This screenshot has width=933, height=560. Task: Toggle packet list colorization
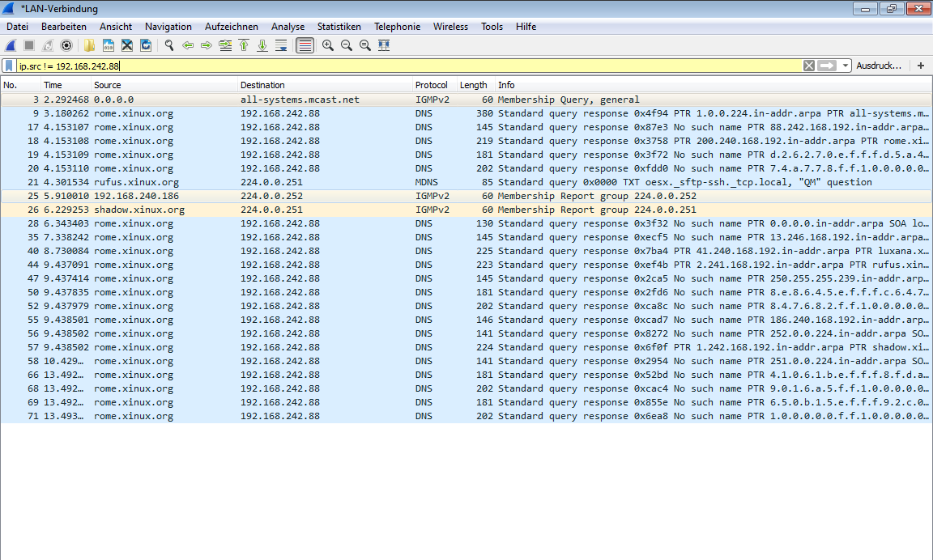coord(305,45)
